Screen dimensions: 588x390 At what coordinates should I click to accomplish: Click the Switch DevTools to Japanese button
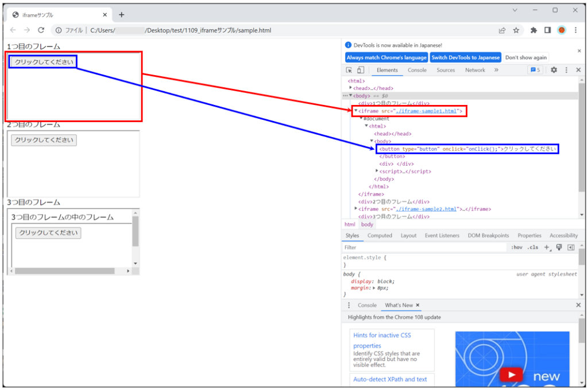[x=465, y=57]
